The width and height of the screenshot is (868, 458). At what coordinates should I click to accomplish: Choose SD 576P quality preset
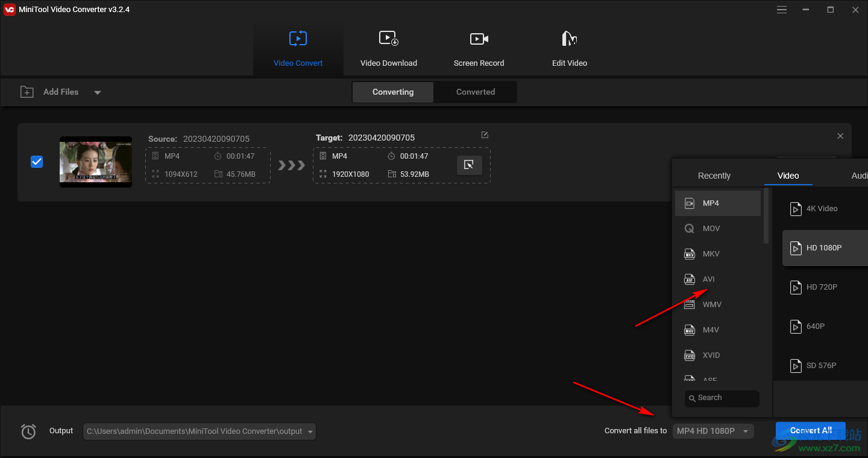tap(825, 366)
